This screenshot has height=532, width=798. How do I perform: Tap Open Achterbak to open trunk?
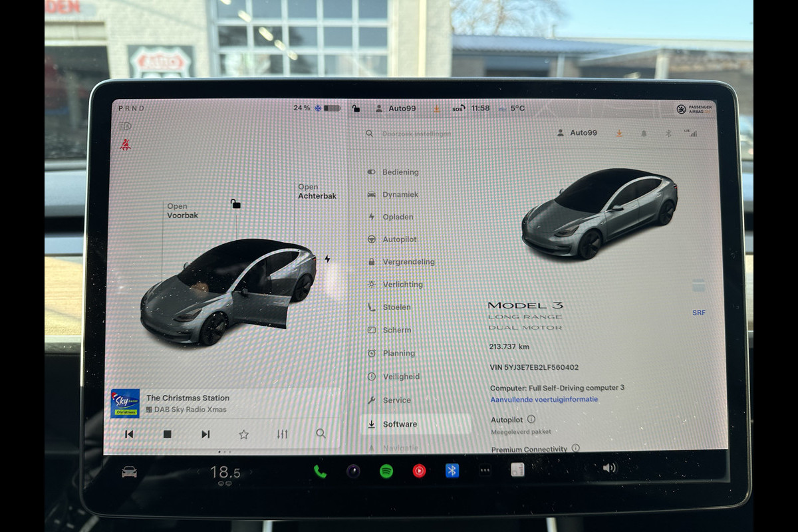(317, 192)
